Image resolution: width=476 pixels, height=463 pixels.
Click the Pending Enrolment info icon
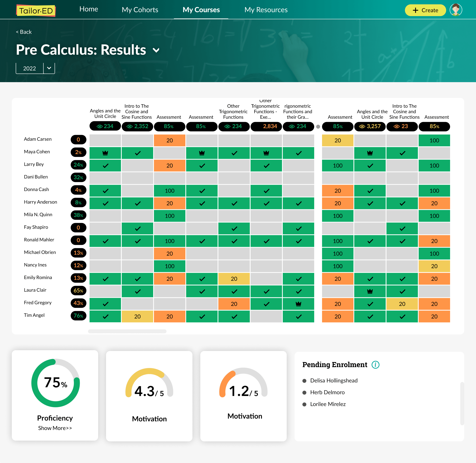coord(375,365)
